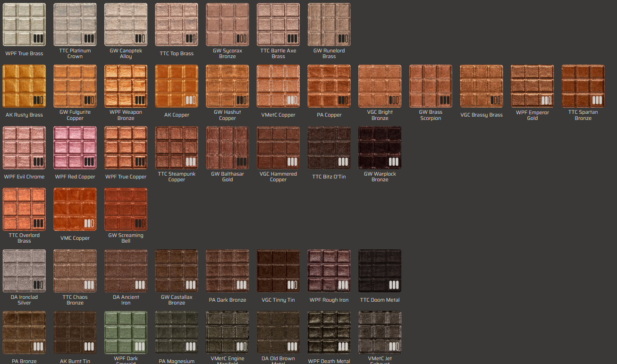617x364 pixels.
Task: Choose the GW Fulgurite Copper swatch
Action: click(x=75, y=86)
